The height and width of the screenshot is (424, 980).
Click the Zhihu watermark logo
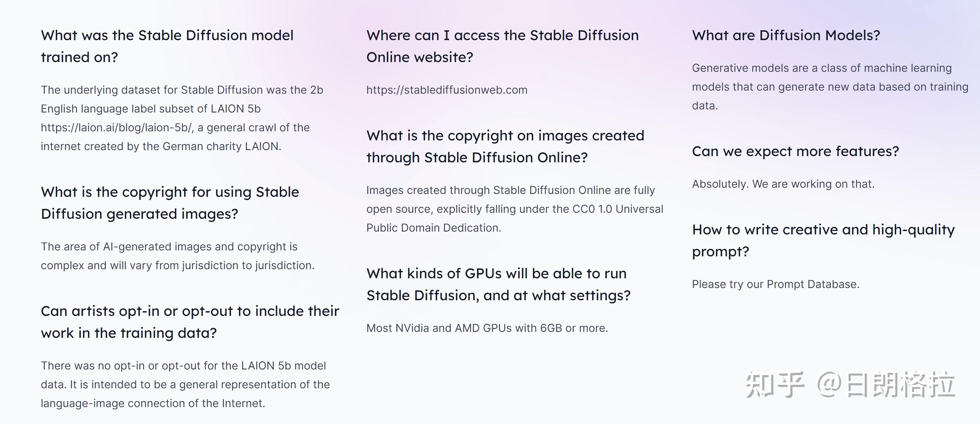point(775,385)
